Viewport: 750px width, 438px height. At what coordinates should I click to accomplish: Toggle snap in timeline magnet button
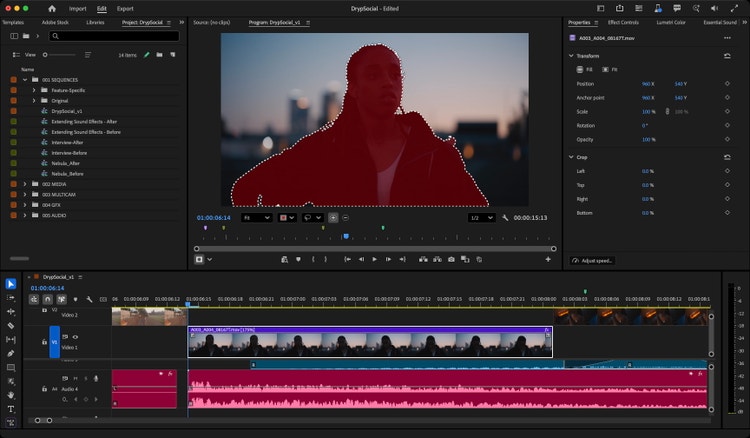(x=47, y=299)
